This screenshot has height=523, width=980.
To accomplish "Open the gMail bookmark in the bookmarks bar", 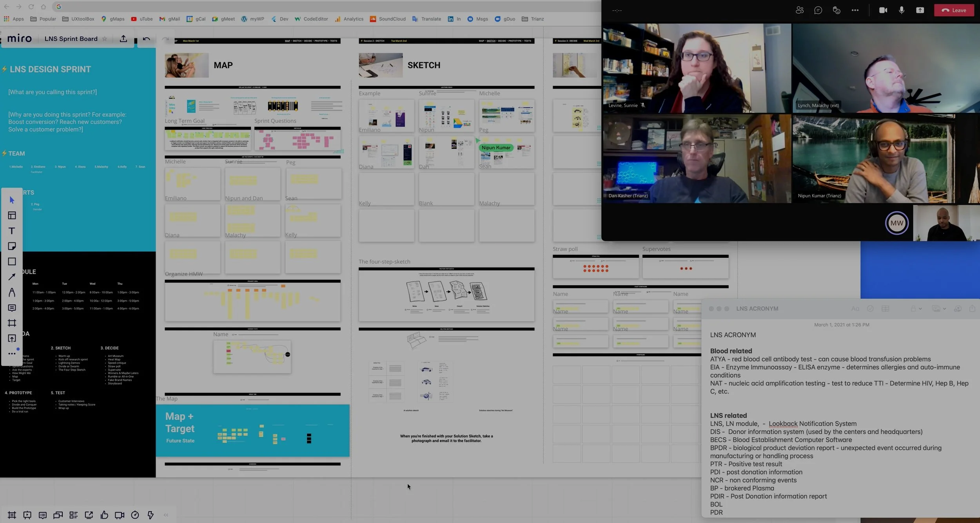I will click(x=169, y=19).
